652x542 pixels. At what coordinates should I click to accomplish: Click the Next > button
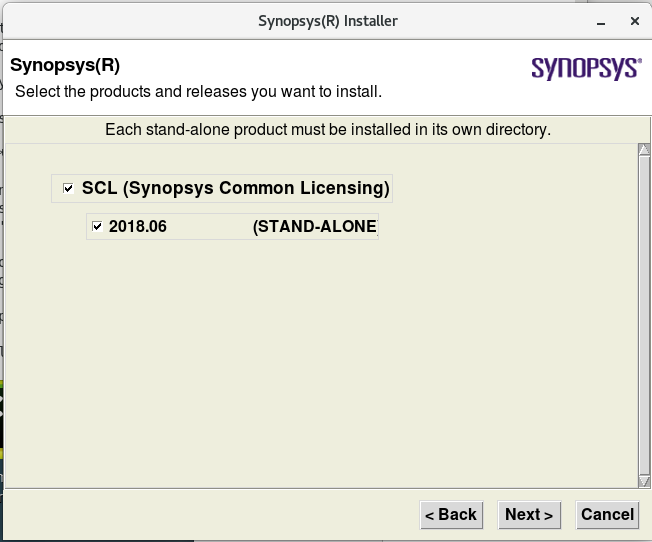(529, 515)
